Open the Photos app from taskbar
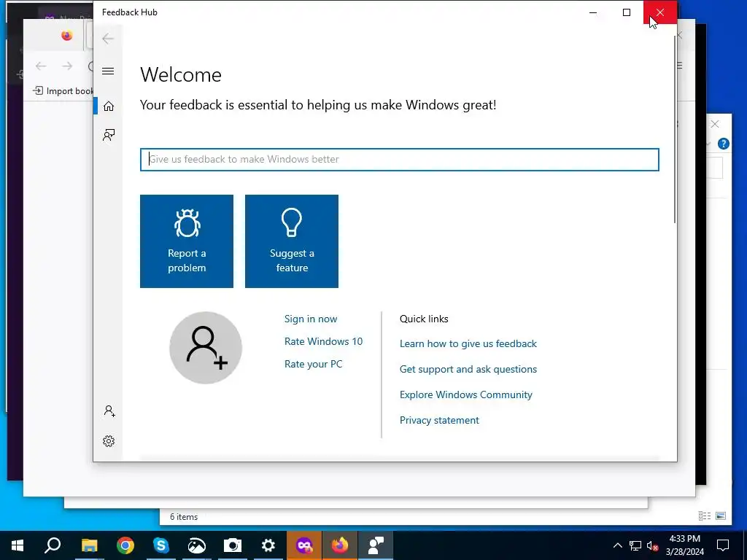The image size is (747, 560). pos(197,545)
